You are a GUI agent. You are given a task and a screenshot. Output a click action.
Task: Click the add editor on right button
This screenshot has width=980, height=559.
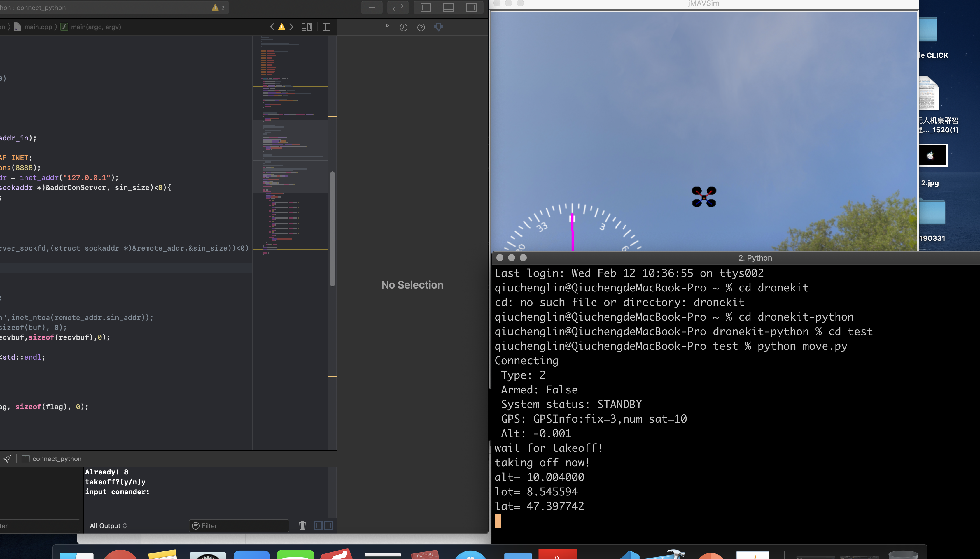pos(327,27)
